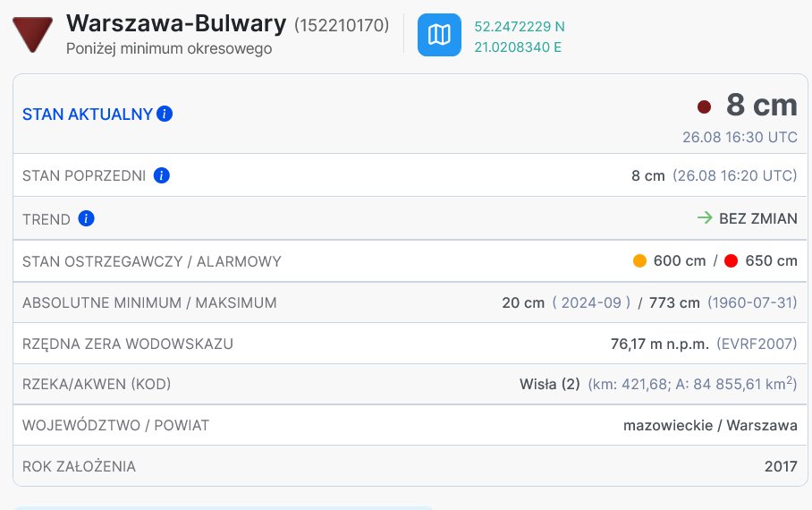
Task: Click info icon next to TREND
Action: pyautogui.click(x=86, y=218)
